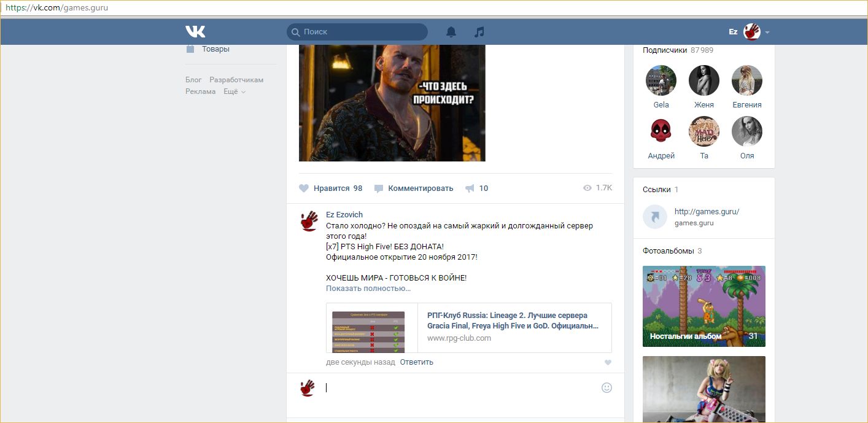Open the music note icon
The image size is (868, 423).
click(479, 32)
